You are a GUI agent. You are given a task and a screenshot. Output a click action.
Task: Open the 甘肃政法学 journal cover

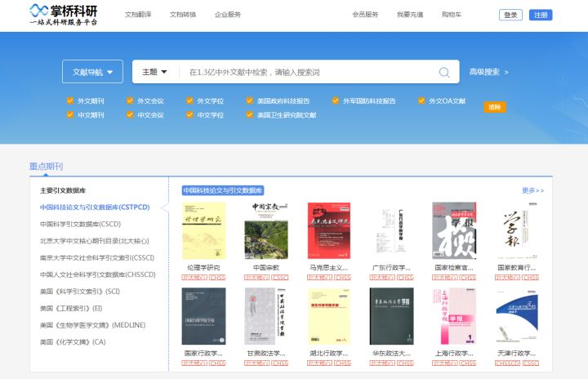point(266,316)
